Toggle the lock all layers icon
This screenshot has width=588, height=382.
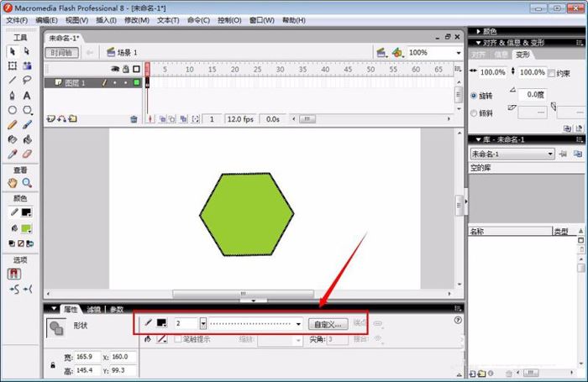click(126, 69)
